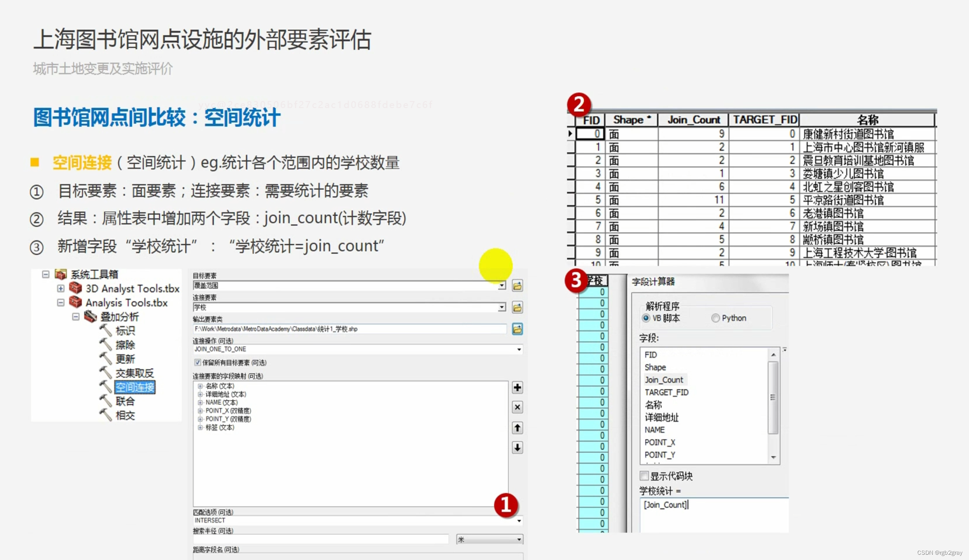Expand the POINT_X (双精度) field mapping node
This screenshot has width=969, height=560.
(200, 411)
